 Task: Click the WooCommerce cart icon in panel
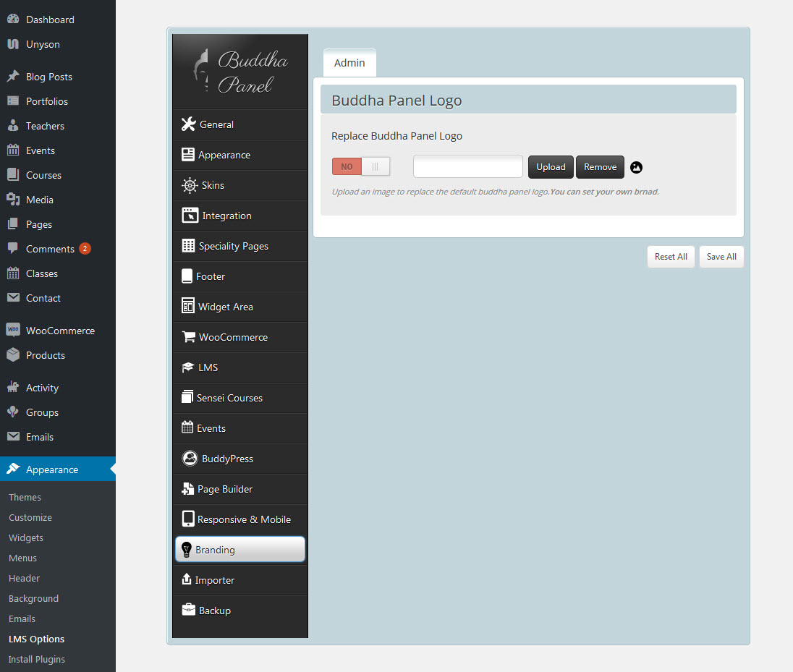coord(188,337)
